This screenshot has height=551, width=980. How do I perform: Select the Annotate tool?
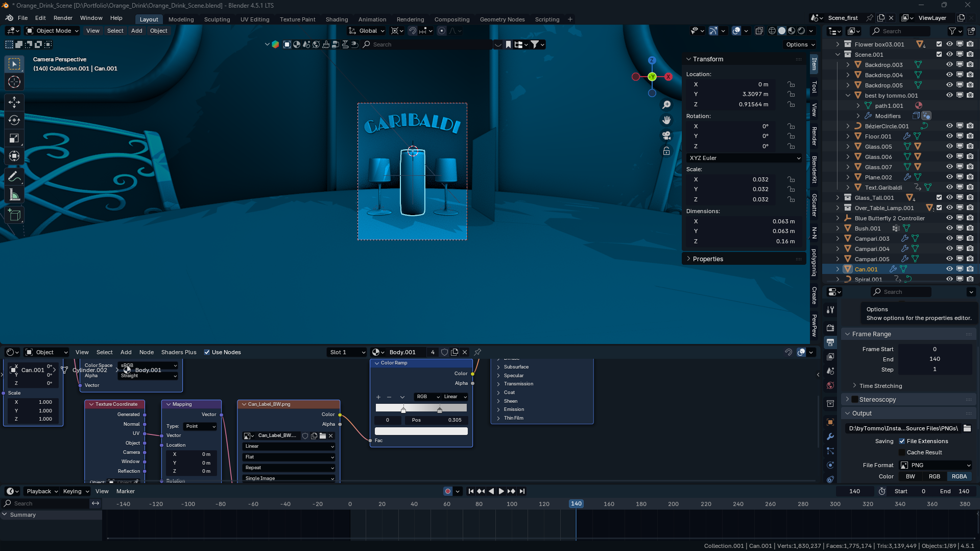14,177
